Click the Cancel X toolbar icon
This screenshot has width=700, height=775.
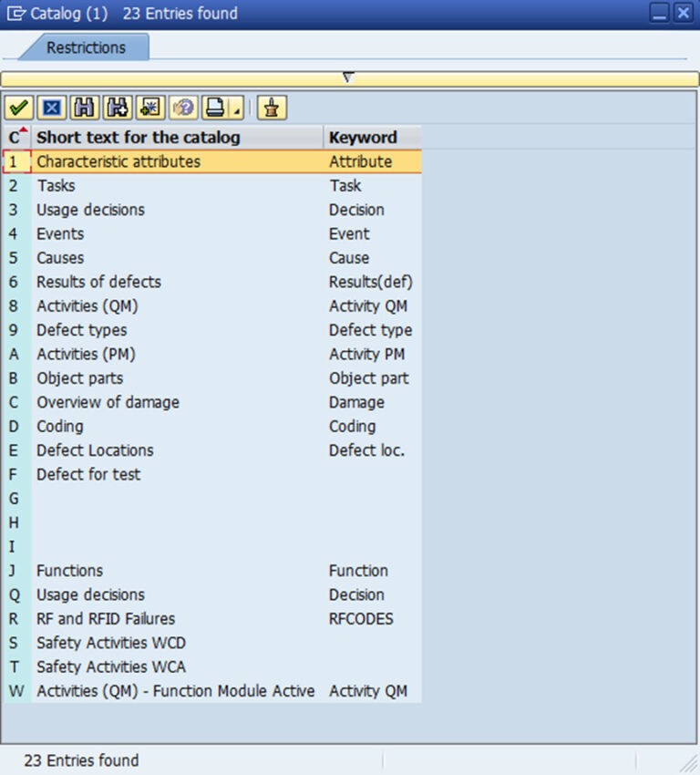(x=52, y=108)
